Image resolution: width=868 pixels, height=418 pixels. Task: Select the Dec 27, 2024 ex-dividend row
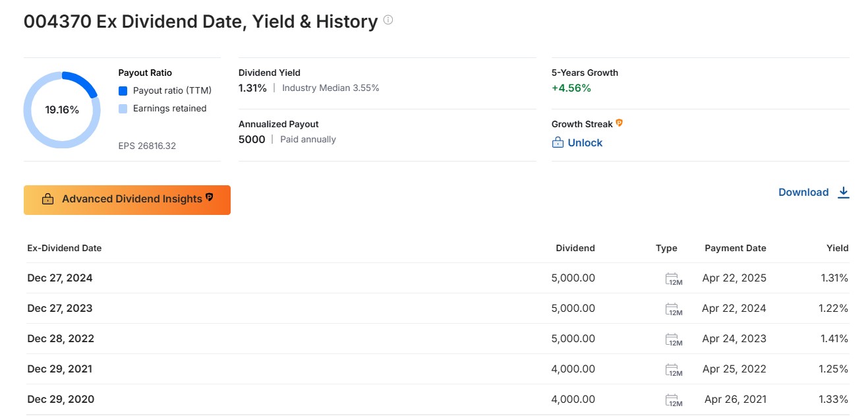[x=438, y=278]
